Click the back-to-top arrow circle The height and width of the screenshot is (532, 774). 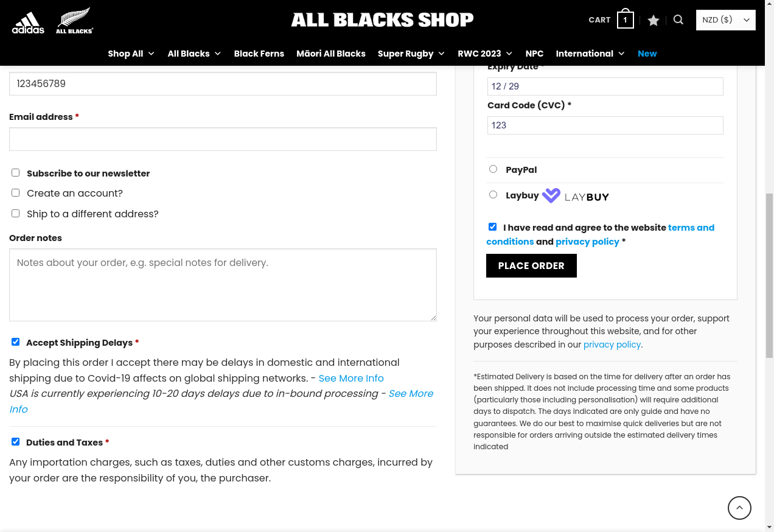click(x=739, y=508)
